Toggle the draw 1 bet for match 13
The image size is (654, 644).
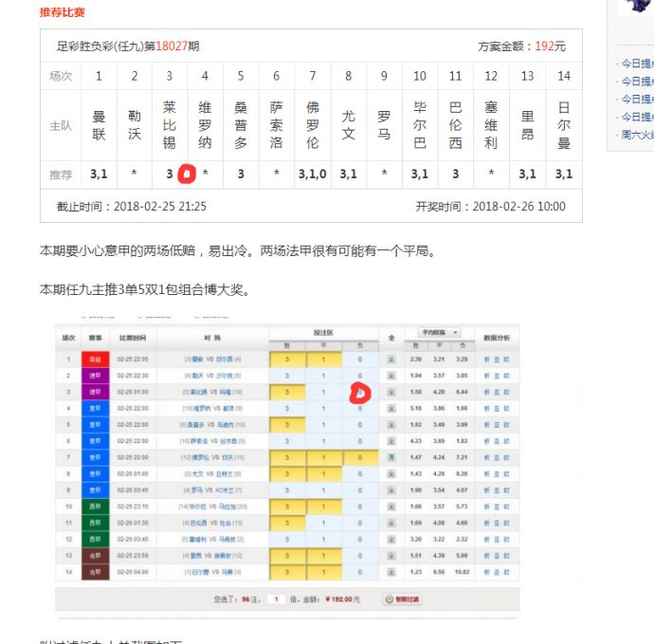click(323, 556)
